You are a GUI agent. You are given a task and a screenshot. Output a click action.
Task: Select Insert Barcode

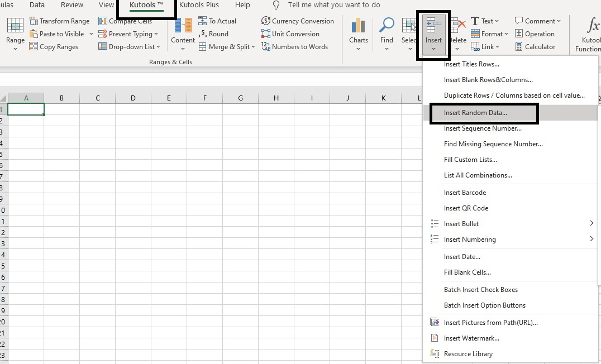pyautogui.click(x=511, y=193)
